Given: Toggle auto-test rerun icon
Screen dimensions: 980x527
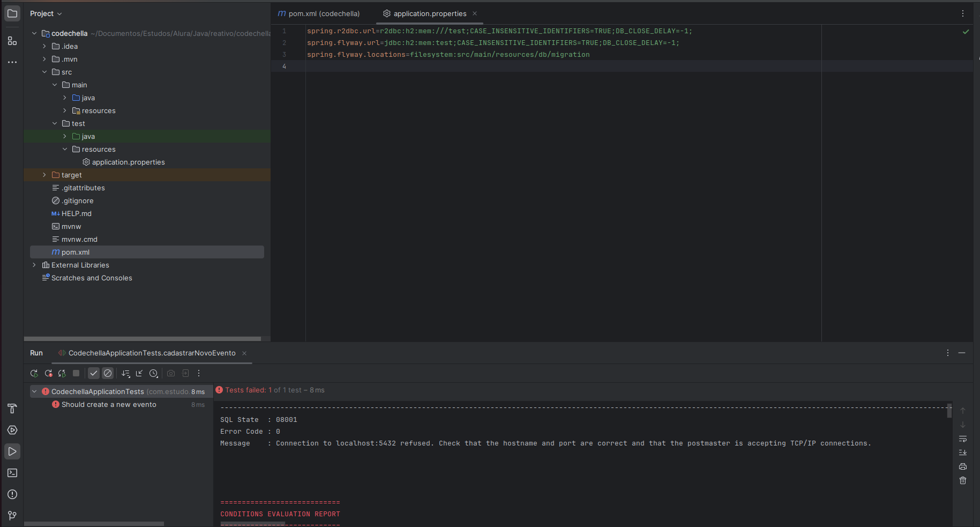Looking at the screenshot, I should point(62,373).
